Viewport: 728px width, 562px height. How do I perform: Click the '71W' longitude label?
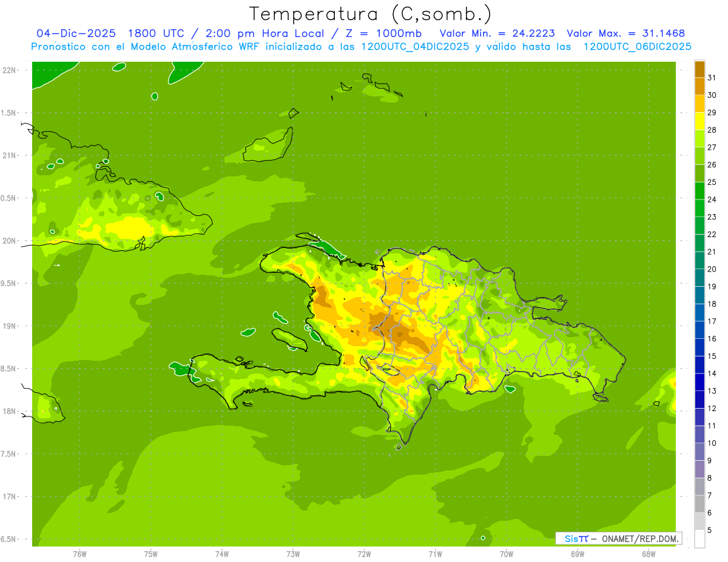click(x=435, y=554)
